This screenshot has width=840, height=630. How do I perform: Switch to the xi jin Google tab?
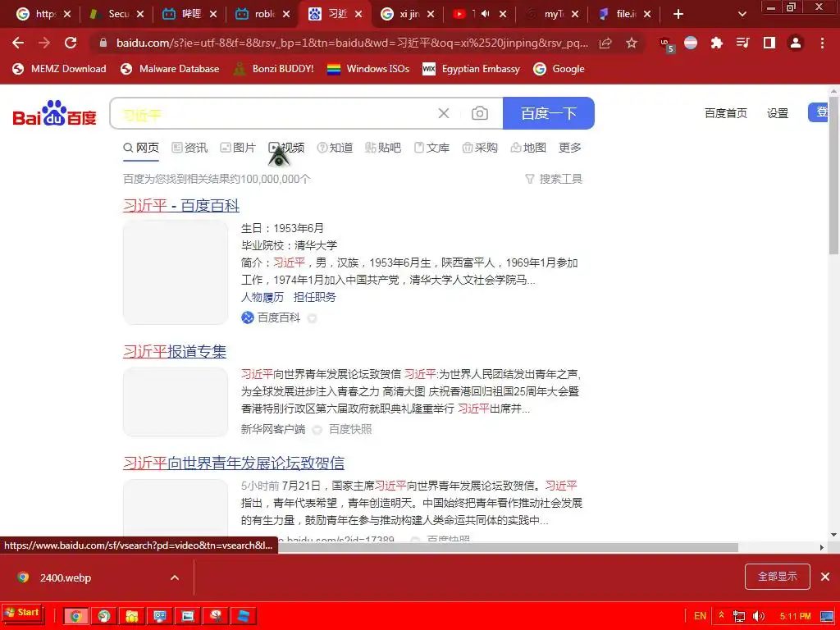[x=407, y=14]
